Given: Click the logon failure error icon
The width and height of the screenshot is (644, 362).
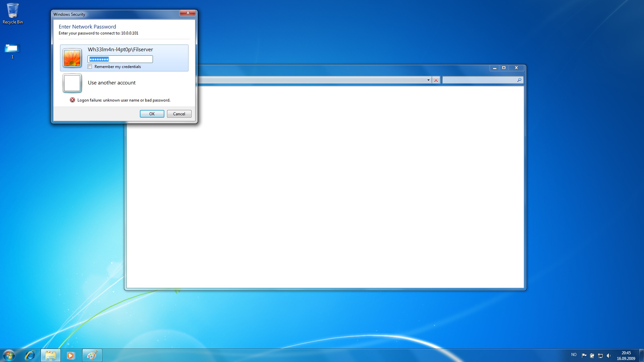Looking at the screenshot, I should coord(72,100).
